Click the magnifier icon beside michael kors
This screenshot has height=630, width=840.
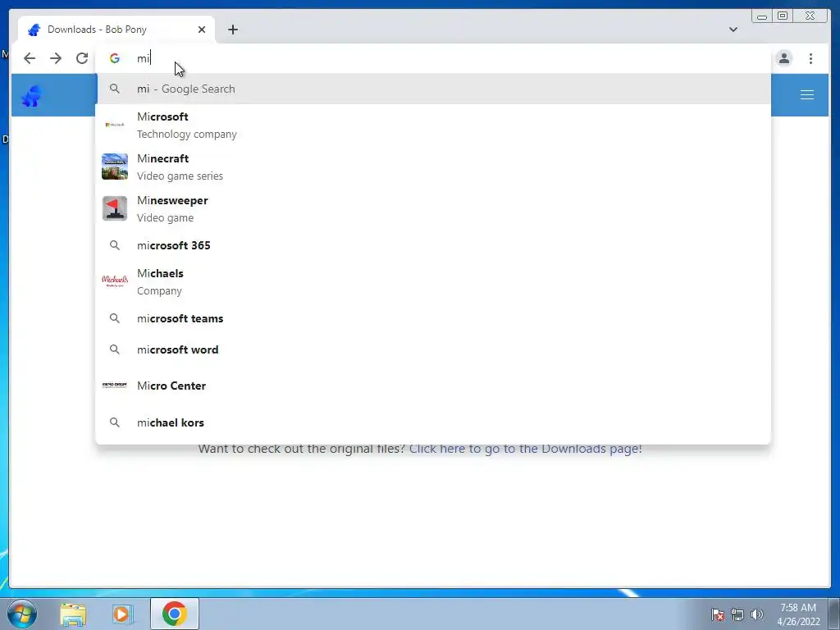pos(115,422)
